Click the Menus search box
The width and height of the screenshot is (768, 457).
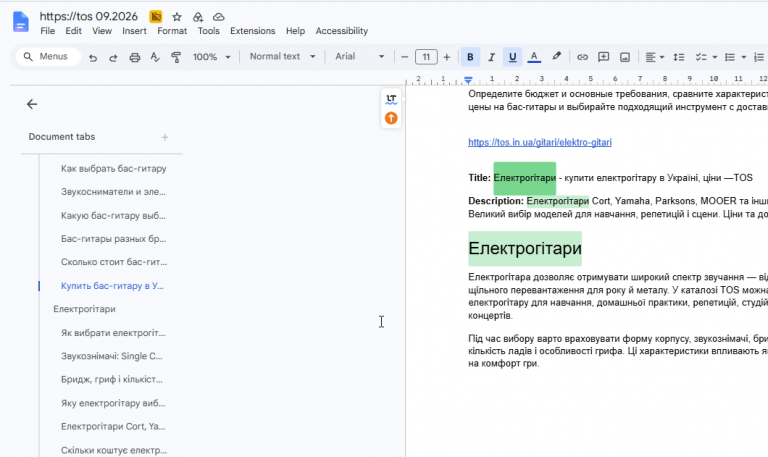click(x=48, y=56)
